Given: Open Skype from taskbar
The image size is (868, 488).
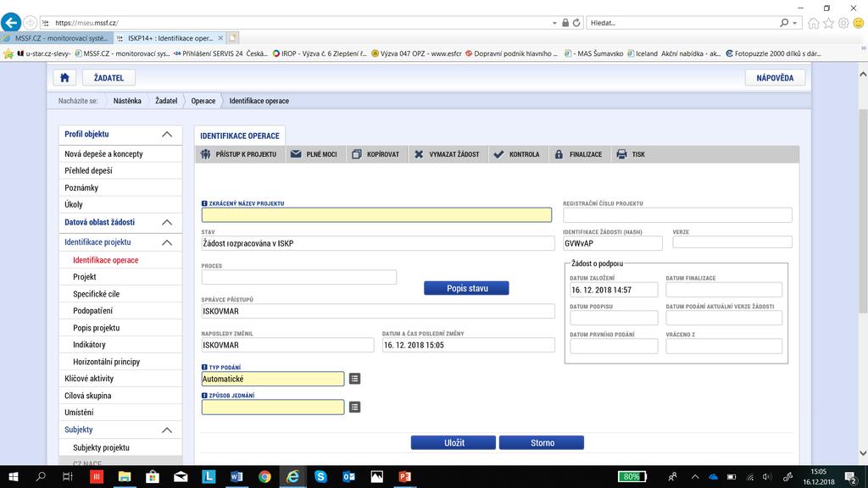Looking at the screenshot, I should [x=320, y=476].
